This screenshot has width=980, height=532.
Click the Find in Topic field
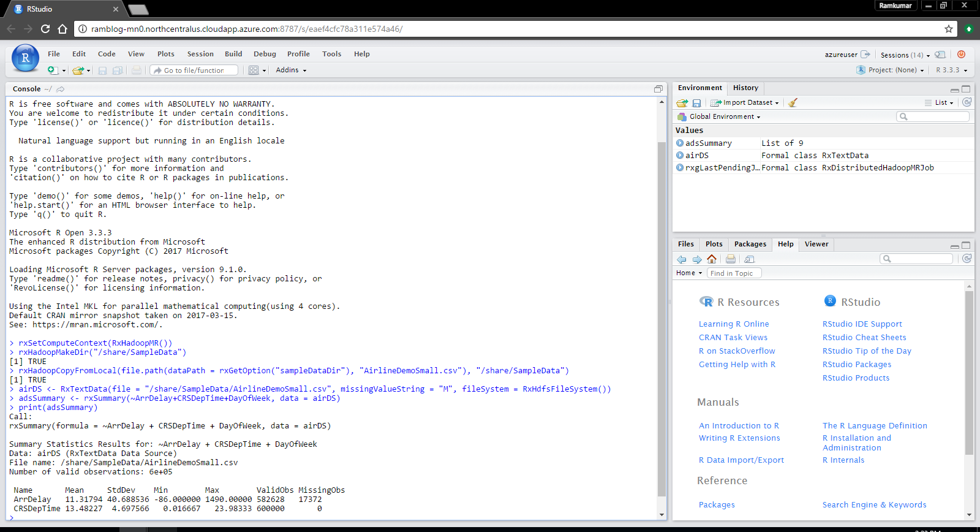point(734,273)
